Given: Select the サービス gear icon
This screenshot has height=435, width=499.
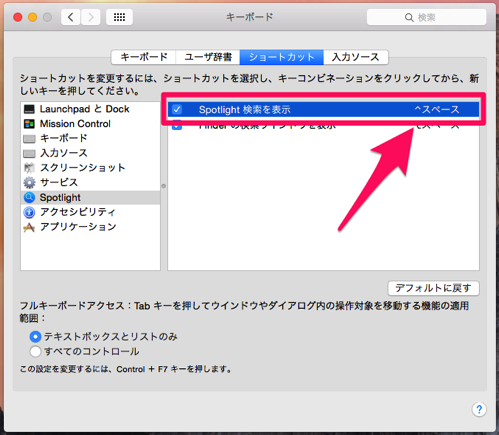Looking at the screenshot, I should pyautogui.click(x=29, y=183).
